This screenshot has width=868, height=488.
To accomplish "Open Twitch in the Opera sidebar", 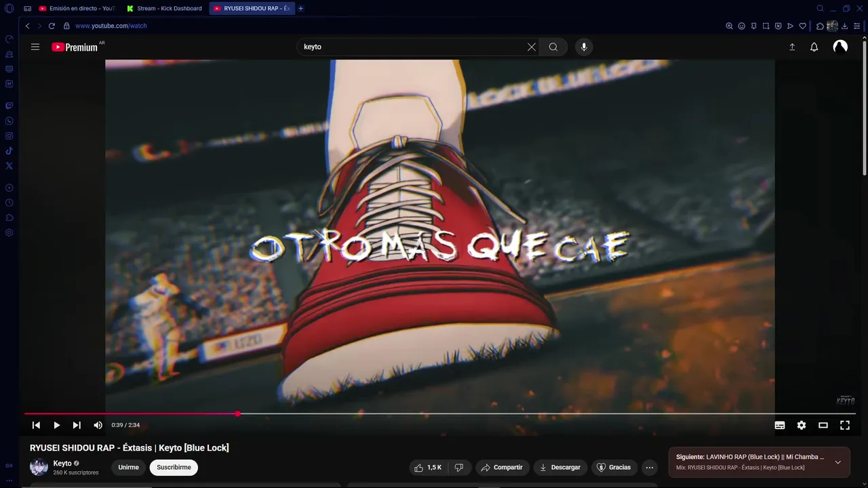I will [9, 106].
